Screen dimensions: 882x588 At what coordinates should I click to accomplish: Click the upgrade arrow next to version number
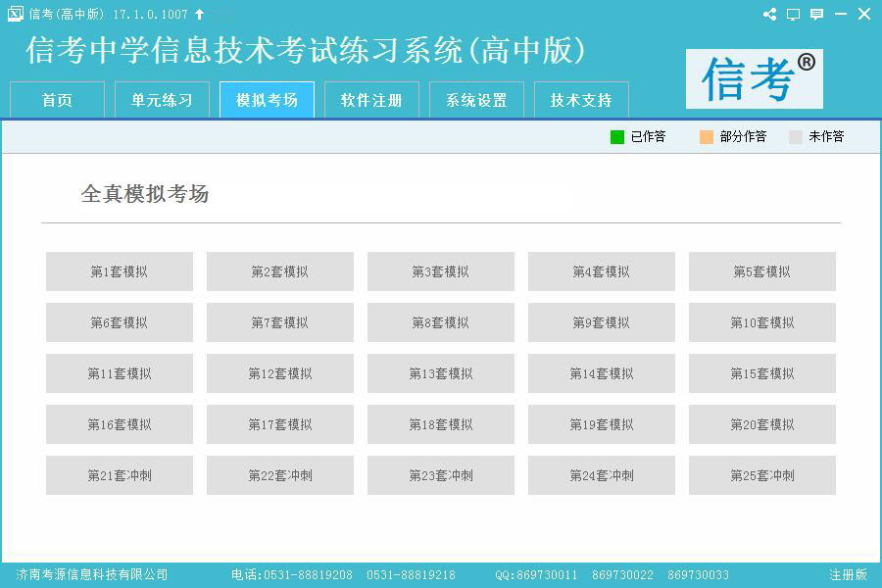[x=200, y=14]
